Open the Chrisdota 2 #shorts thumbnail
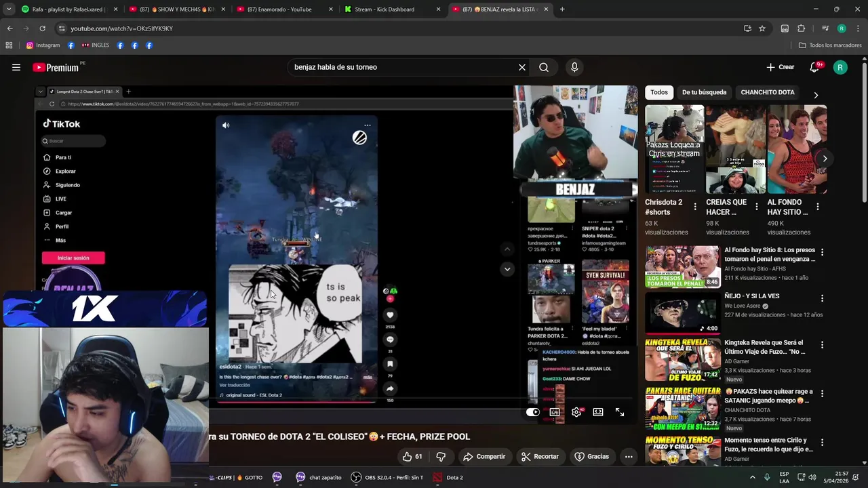Image resolution: width=868 pixels, height=488 pixels. tap(675, 149)
